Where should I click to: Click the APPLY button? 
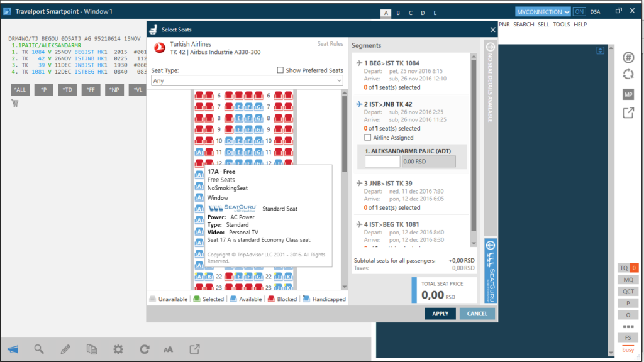440,314
